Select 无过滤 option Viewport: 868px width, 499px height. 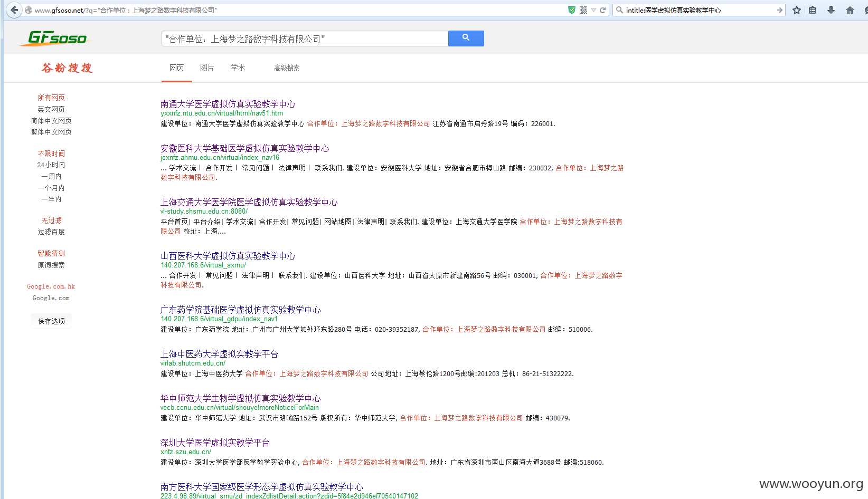coord(51,220)
